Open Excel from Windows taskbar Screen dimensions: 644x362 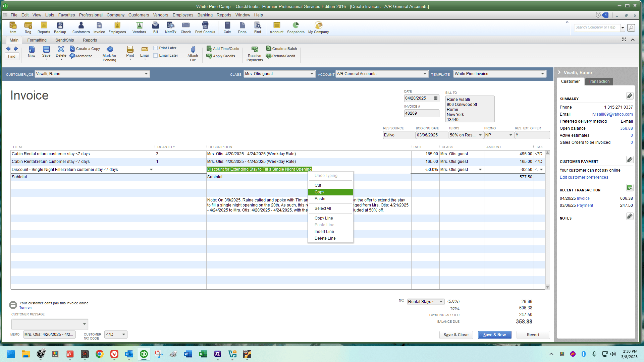point(203,354)
